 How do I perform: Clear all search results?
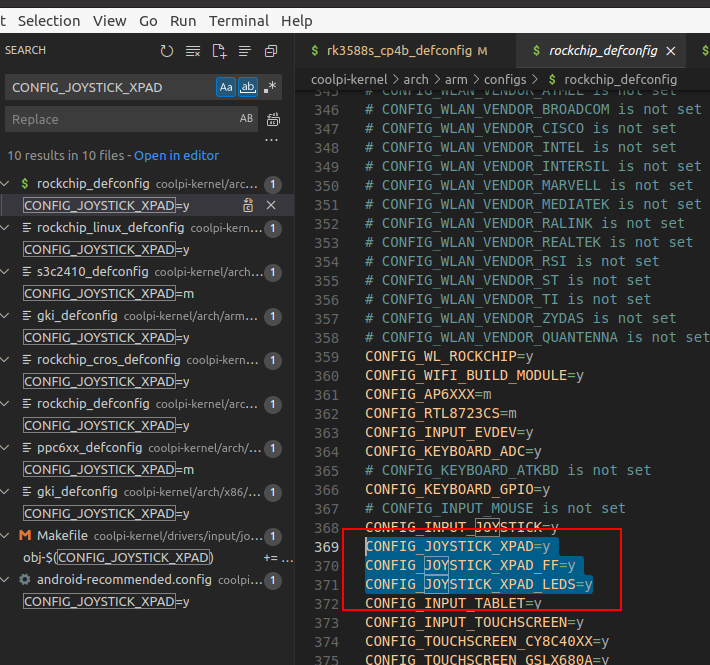pyautogui.click(x=193, y=51)
